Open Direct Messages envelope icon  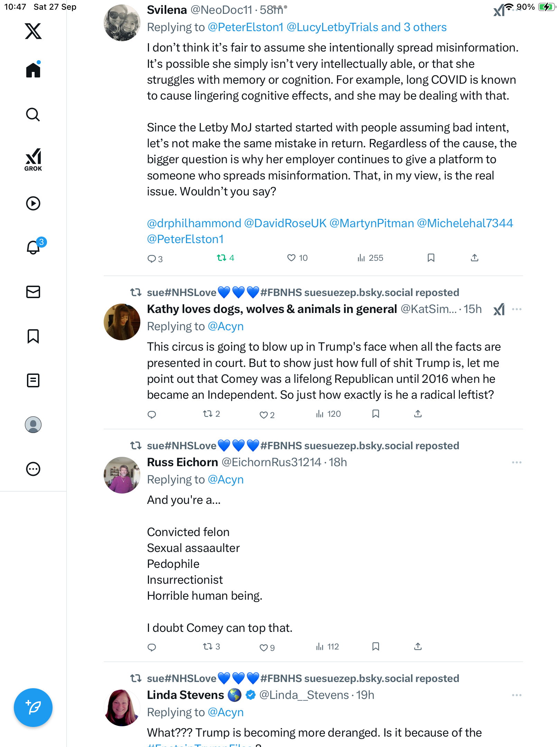[x=33, y=292]
